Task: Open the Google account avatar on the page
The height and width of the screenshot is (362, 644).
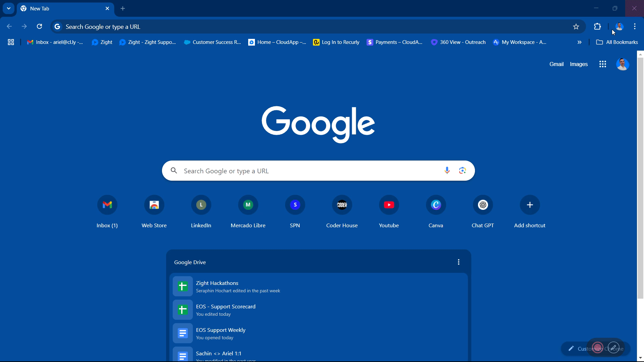Action: 623,64
